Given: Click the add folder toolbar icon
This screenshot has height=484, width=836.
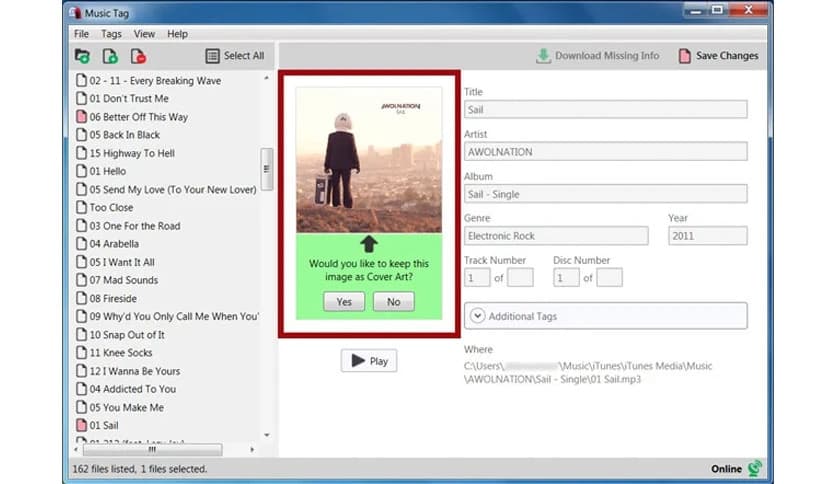Looking at the screenshot, I should coord(82,55).
